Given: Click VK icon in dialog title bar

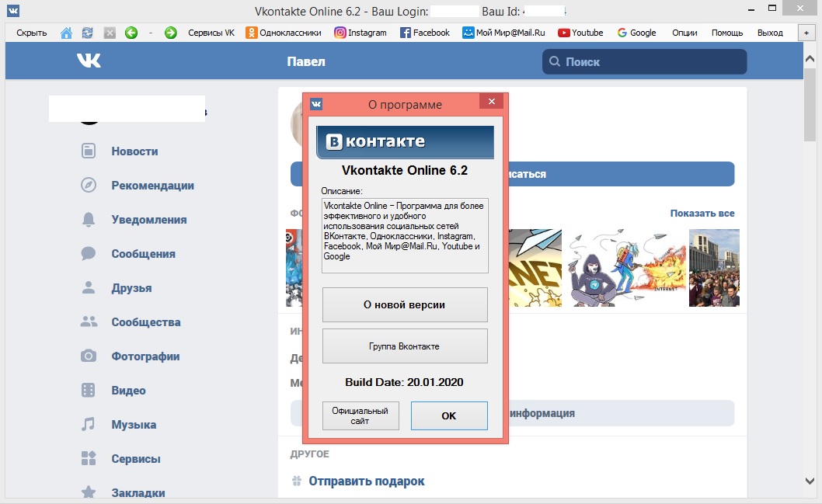Looking at the screenshot, I should (x=316, y=104).
